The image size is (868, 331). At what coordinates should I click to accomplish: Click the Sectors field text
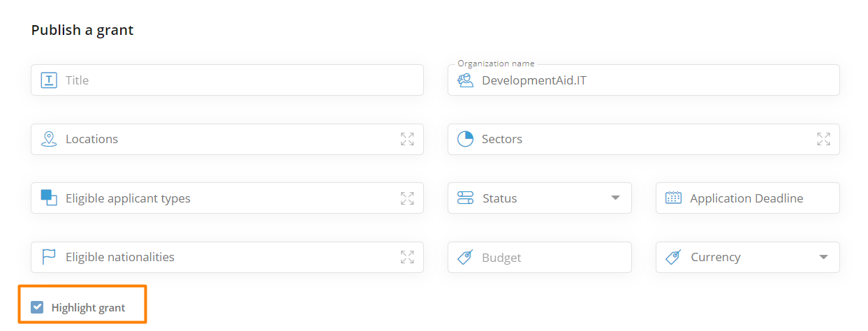[x=502, y=139]
